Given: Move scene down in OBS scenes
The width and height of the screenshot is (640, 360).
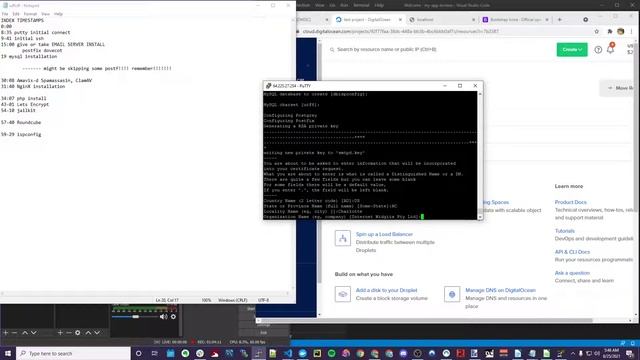Looking at the screenshot, I should (x=33, y=333).
